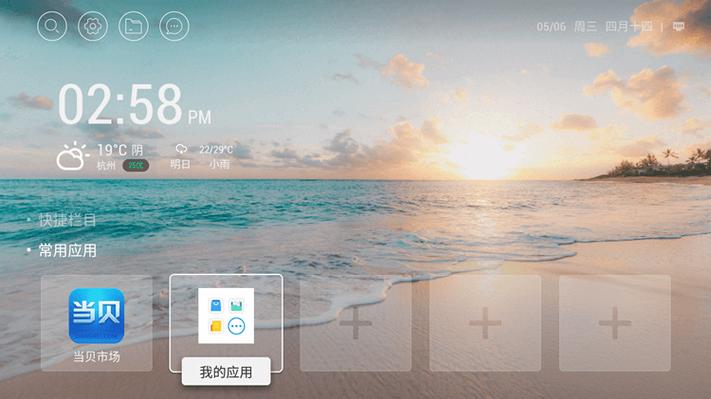
Task: Add an app in the last empty slot
Action: (615, 323)
